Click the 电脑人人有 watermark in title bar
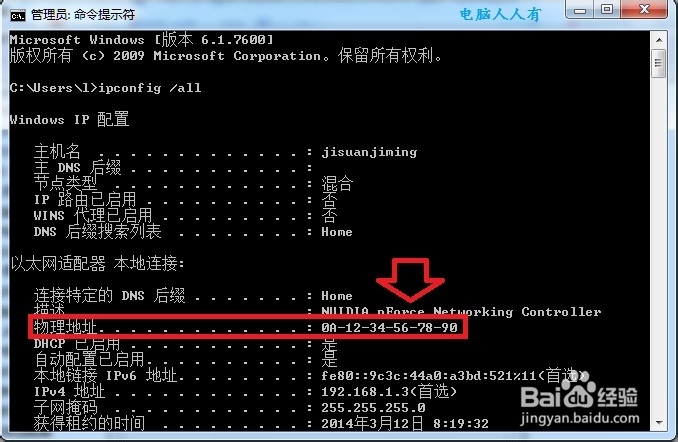This screenshot has width=678, height=442. point(500,15)
